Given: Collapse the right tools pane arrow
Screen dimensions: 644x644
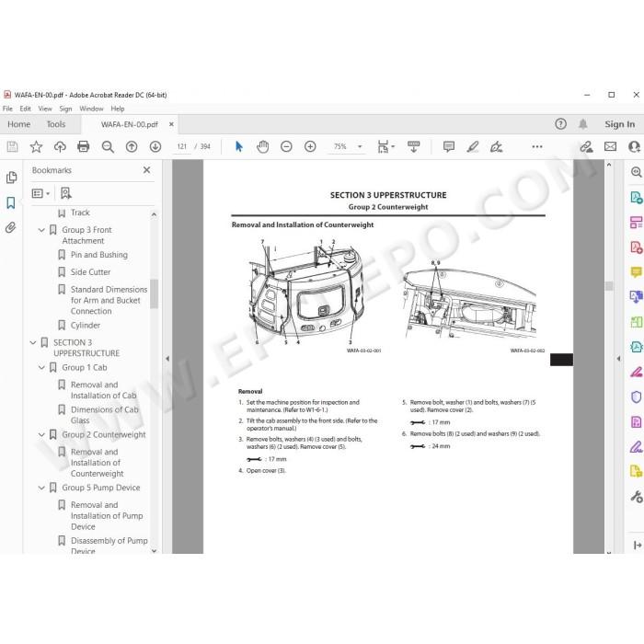Looking at the screenshot, I should (x=618, y=359).
